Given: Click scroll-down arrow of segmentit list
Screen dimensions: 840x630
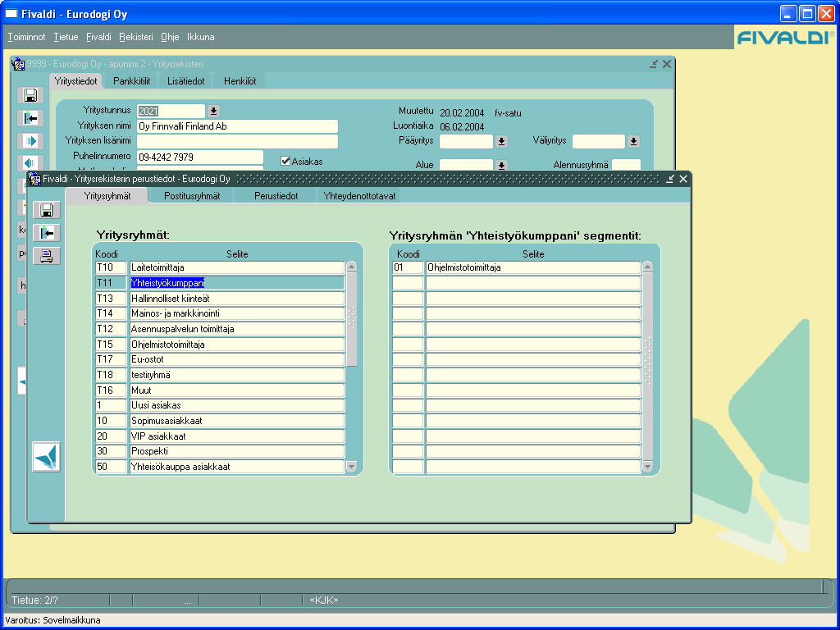Looking at the screenshot, I should point(648,467).
